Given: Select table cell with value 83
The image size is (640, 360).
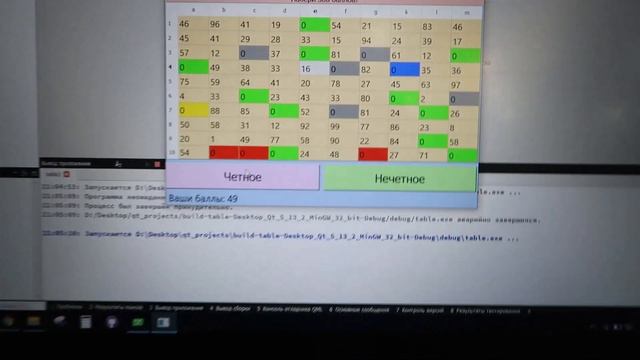Looking at the screenshot, I should [x=435, y=27].
